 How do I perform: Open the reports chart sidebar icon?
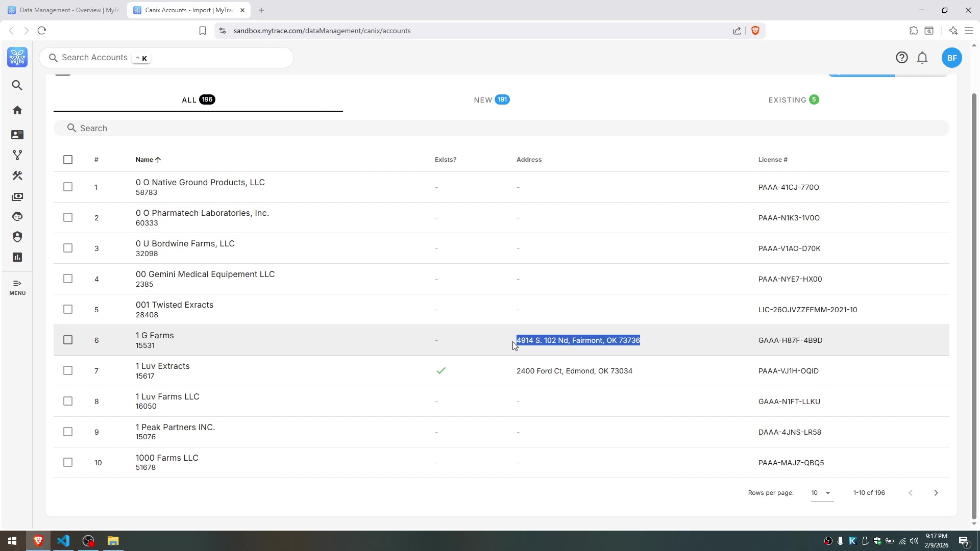click(x=17, y=257)
